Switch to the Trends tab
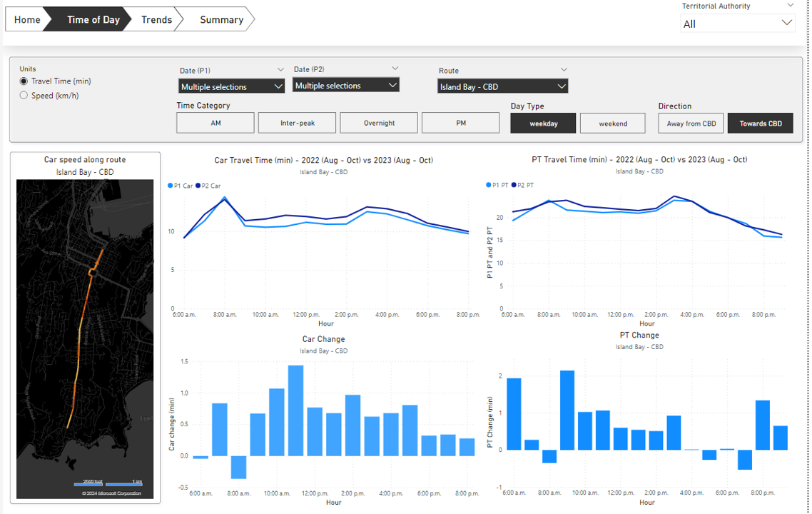Viewport: 812px width, 514px height. click(x=156, y=20)
